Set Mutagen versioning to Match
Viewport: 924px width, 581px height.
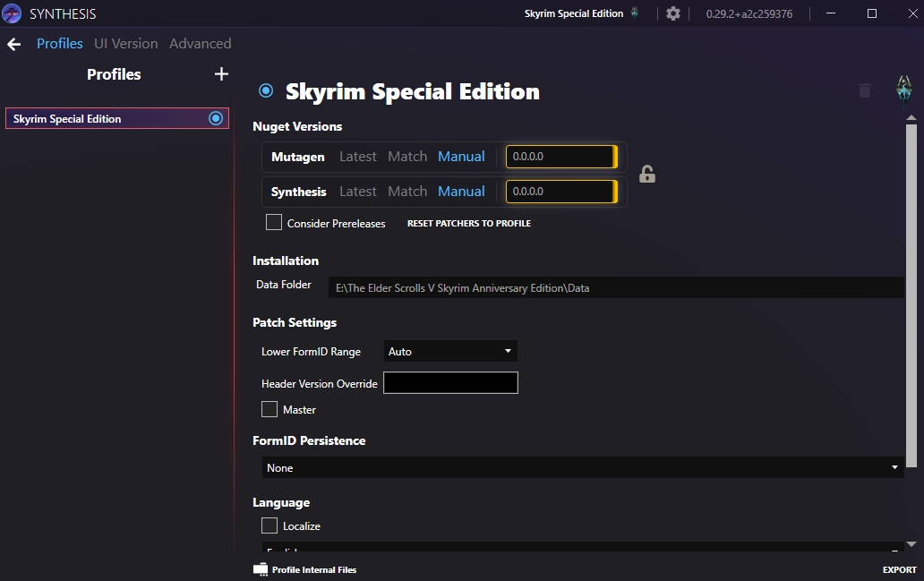(407, 157)
